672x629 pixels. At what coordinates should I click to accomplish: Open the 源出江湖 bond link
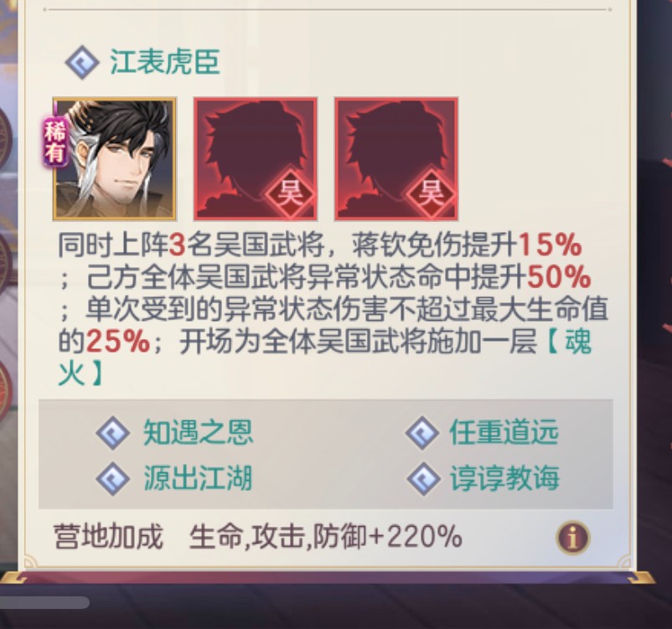[198, 478]
